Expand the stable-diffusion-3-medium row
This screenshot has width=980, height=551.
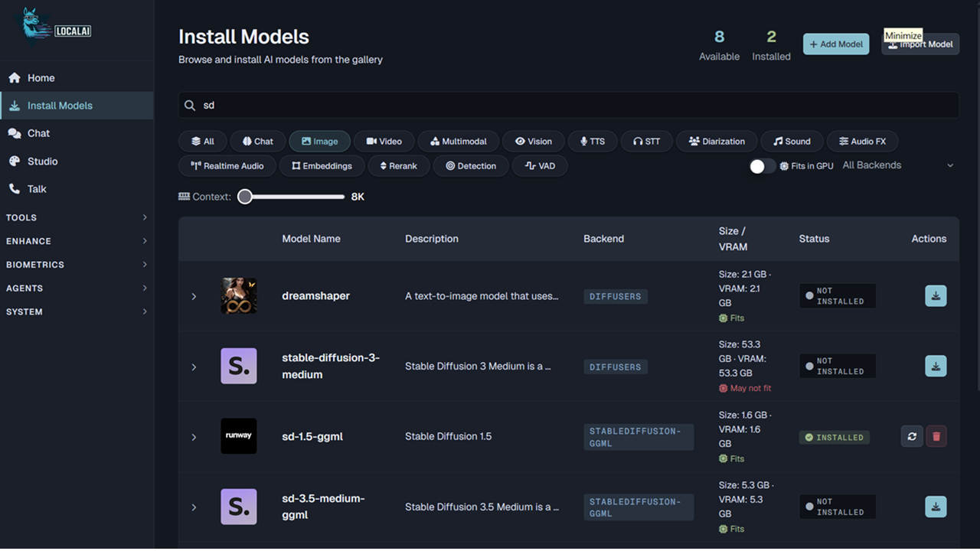[x=194, y=367]
